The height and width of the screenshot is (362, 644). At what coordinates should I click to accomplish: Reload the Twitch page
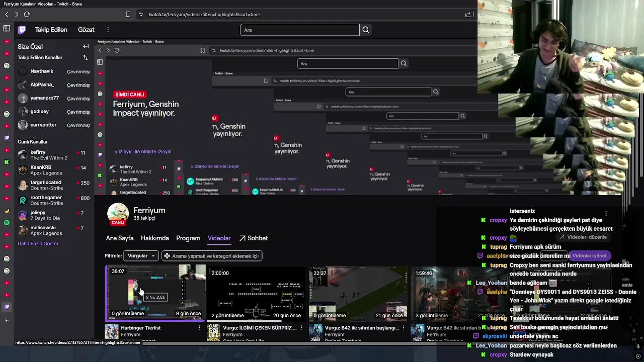click(27, 15)
